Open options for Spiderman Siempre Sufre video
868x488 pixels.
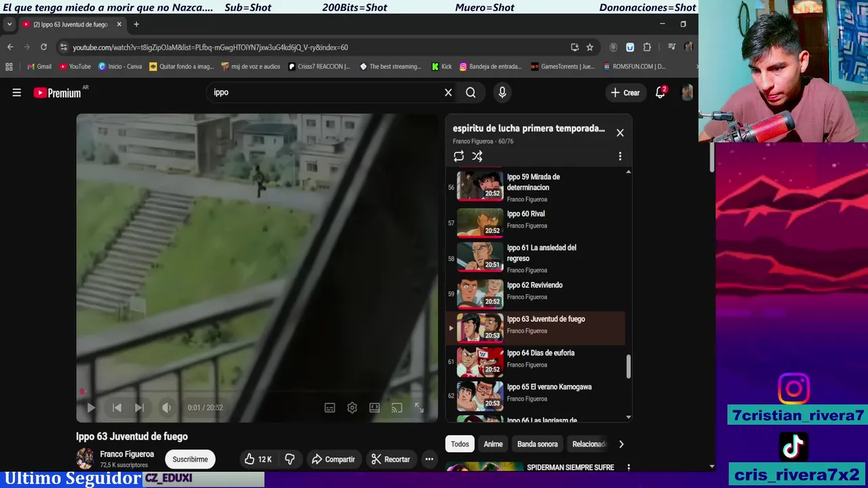629,468
